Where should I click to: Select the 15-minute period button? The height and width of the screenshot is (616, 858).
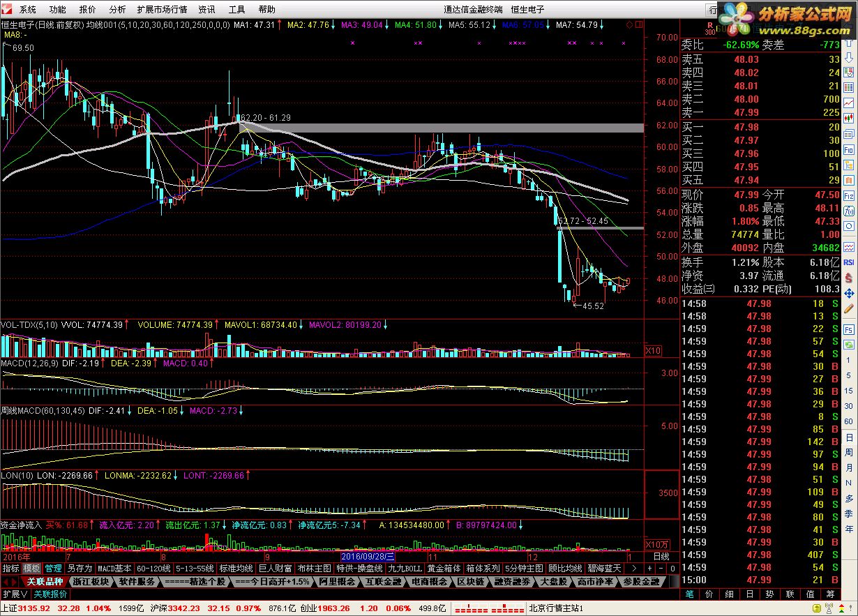point(848,391)
